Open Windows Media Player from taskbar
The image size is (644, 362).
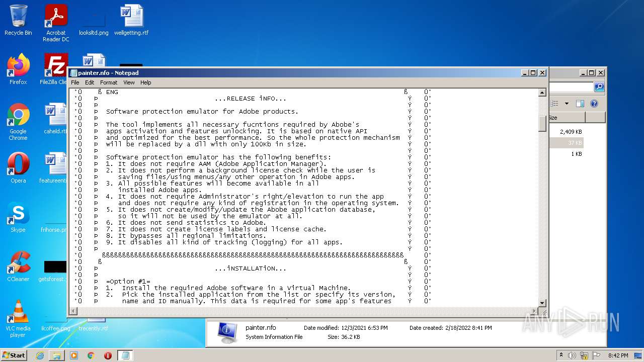74,355
